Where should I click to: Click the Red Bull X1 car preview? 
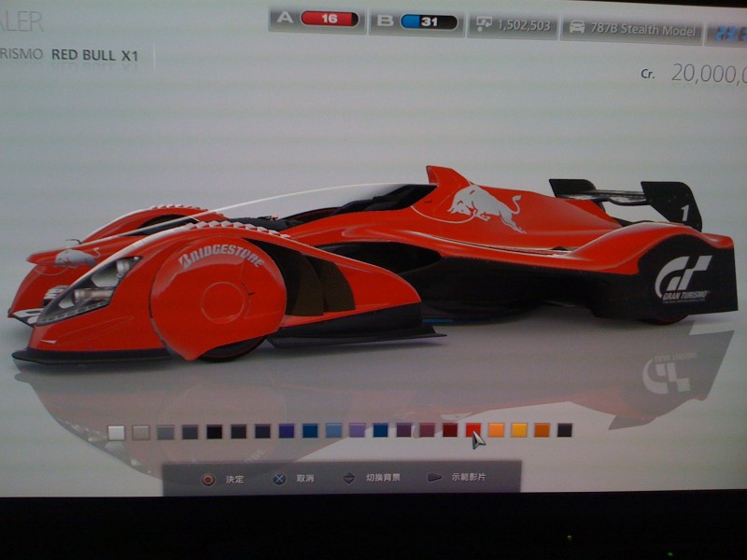coord(372,267)
